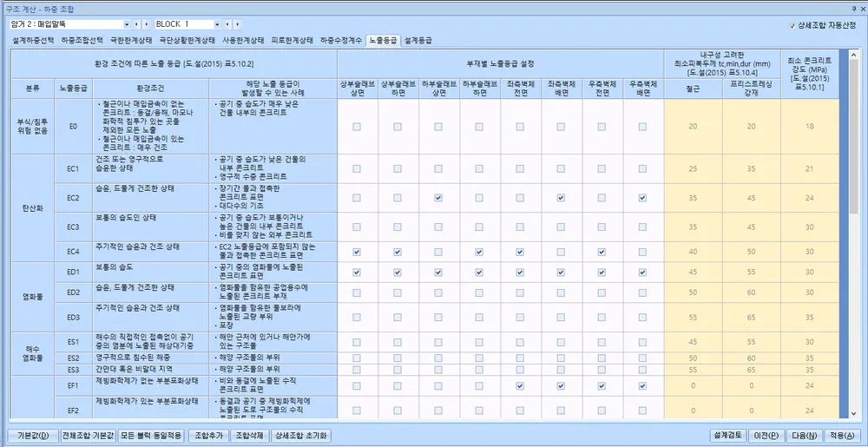Click the 조합추가 button
The image size is (868, 447).
[x=208, y=436]
